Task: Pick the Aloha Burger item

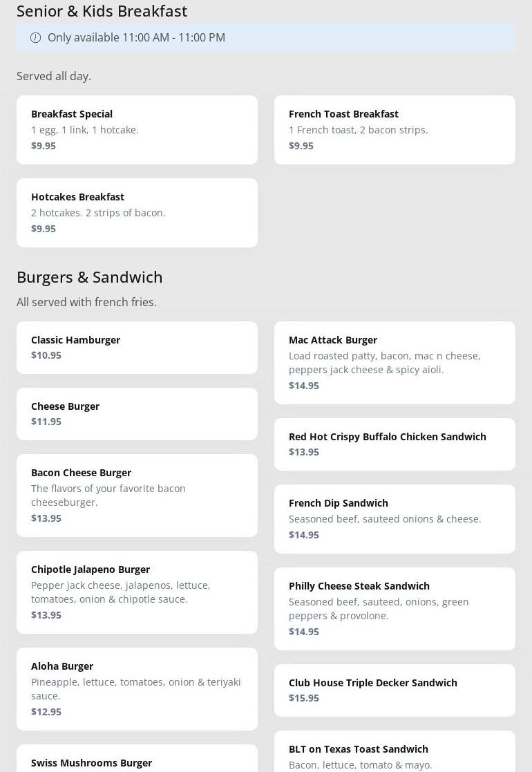Action: pos(137,689)
